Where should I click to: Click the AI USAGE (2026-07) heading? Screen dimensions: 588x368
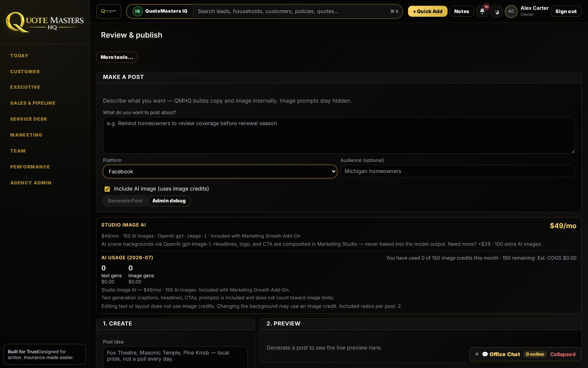coord(127,258)
